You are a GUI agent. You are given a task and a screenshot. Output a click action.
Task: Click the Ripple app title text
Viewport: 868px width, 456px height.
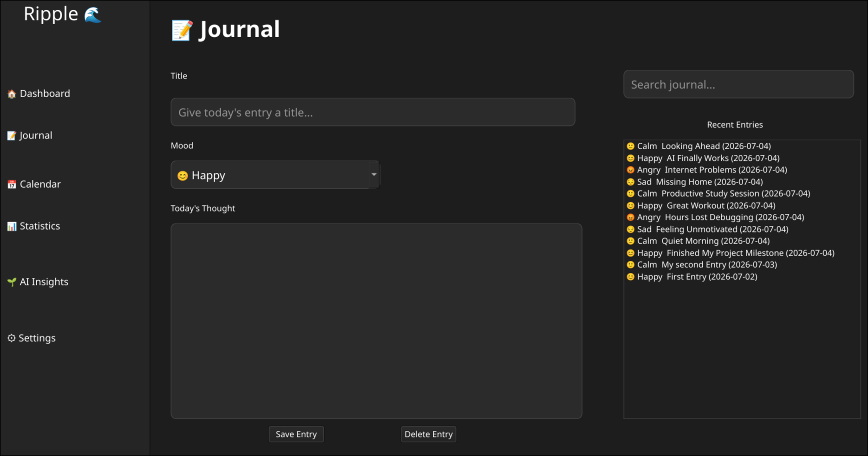(x=51, y=14)
